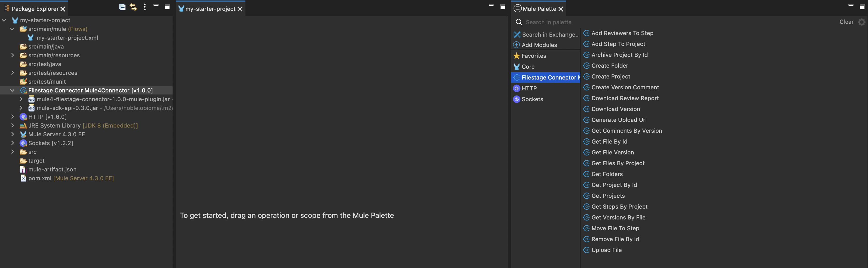Click src/test/munit folder icon

click(x=23, y=82)
